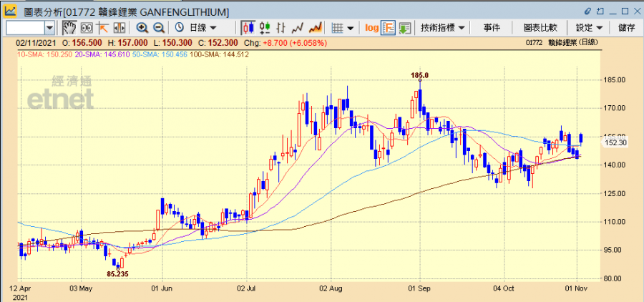
Task: Click the zoom out magnifier
Action: pos(159,27)
